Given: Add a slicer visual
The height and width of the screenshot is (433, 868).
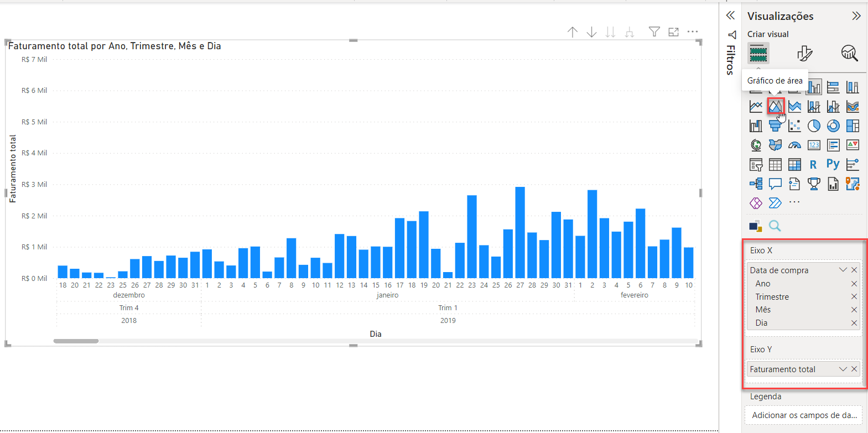Looking at the screenshot, I should click(756, 164).
